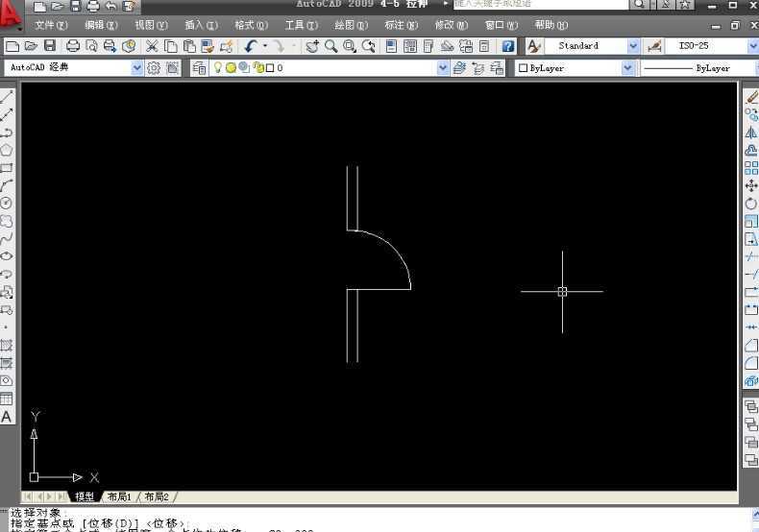Screen dimensions: 759x532
Task: Open the AutoCAD 经典 workspace dropdown
Action: (x=136, y=68)
